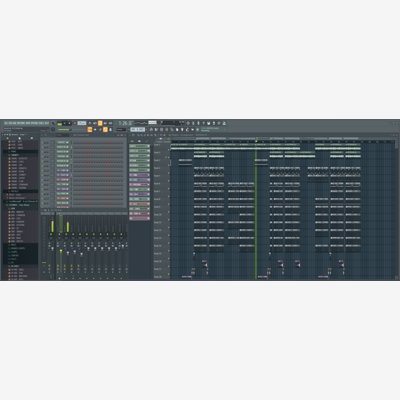Toggle the orange recording countdown icon
Screen dimensions: 400x400
coord(100,123)
